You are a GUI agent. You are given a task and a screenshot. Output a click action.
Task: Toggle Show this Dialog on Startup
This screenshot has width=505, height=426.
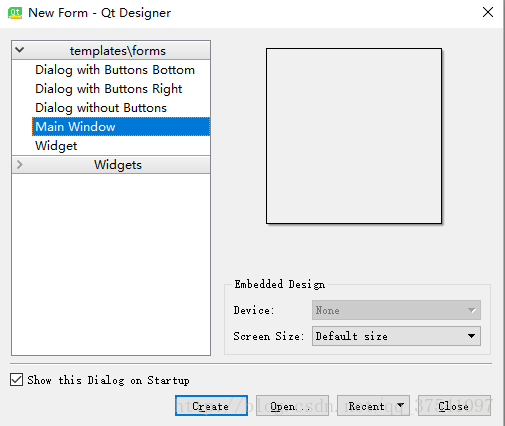point(16,380)
